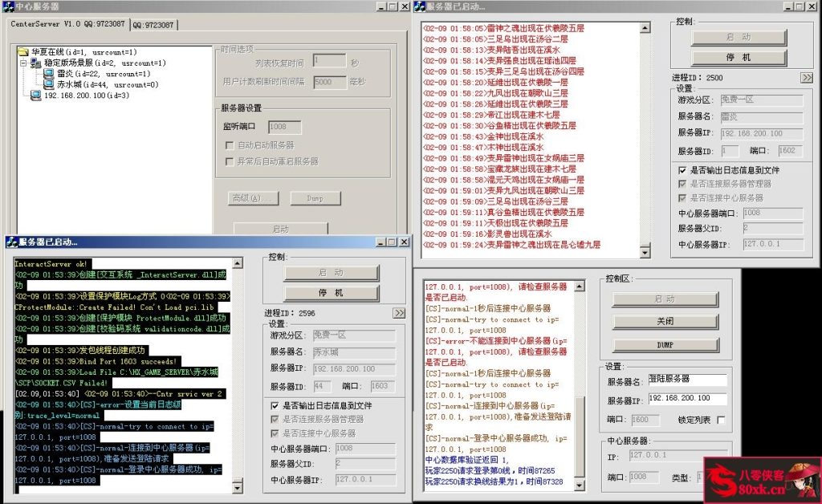The image size is (822, 504).
Task: Click the 用户计数刷新时间间隔 field showing 5000
Action: click(x=330, y=82)
